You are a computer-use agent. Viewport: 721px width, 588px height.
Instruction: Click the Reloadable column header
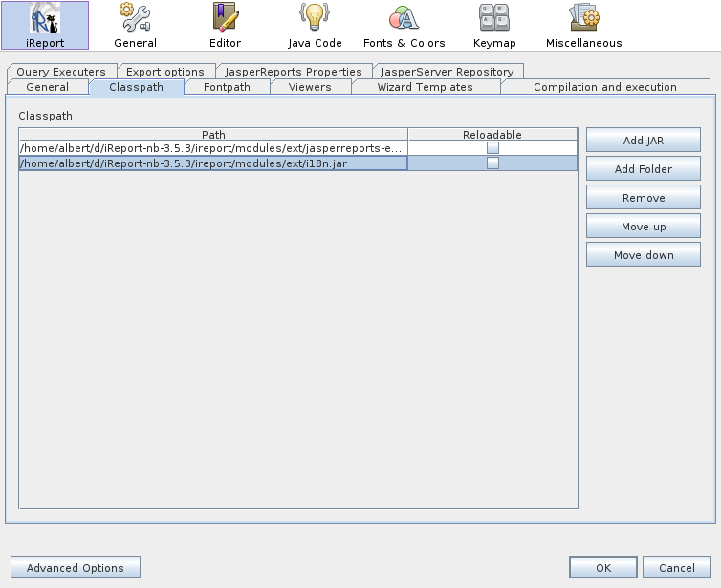(492, 135)
